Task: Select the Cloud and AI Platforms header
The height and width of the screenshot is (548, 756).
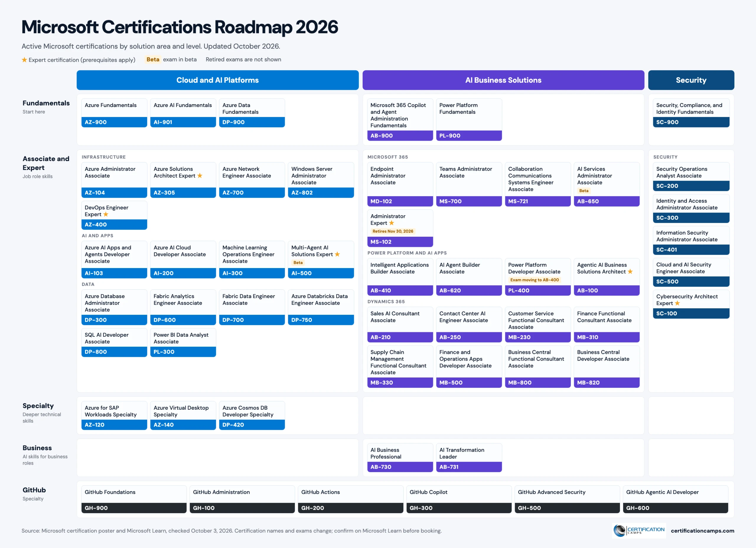Action: click(x=218, y=80)
